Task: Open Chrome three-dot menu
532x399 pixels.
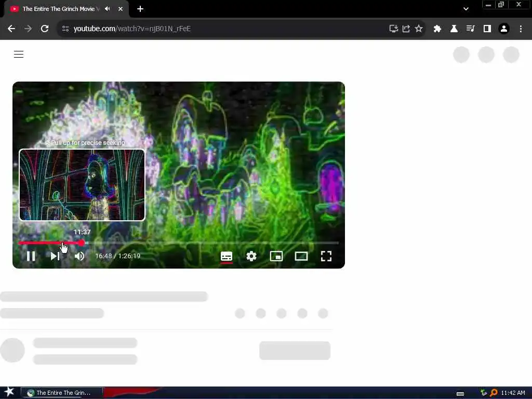Action: click(521, 29)
